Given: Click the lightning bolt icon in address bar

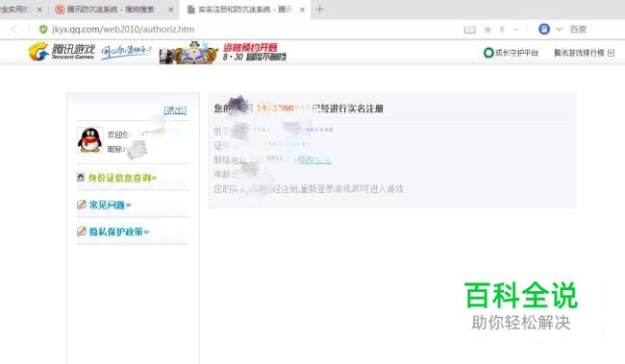Looking at the screenshot, I should (x=502, y=30).
